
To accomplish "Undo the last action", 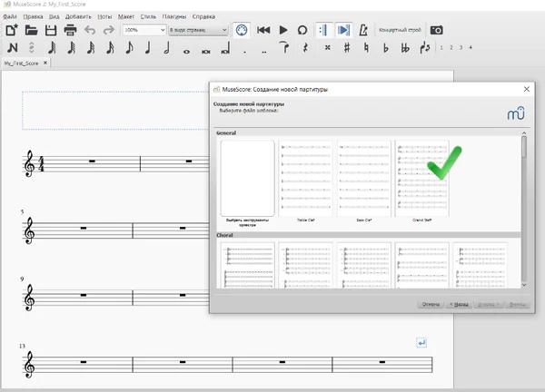I will pos(90,30).
